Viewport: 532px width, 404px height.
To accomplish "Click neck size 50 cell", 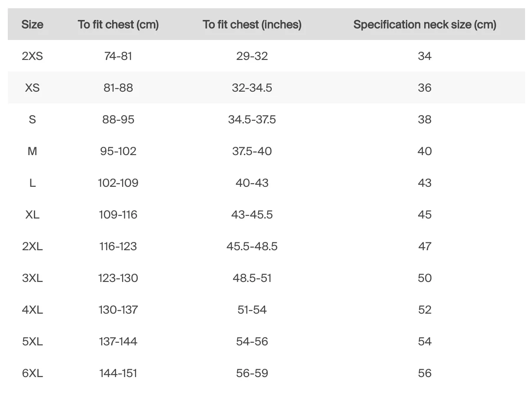I will pos(425,278).
